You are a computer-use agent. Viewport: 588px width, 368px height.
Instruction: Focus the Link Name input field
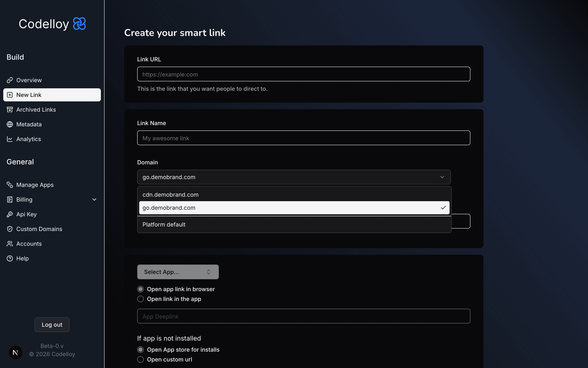[x=303, y=138]
